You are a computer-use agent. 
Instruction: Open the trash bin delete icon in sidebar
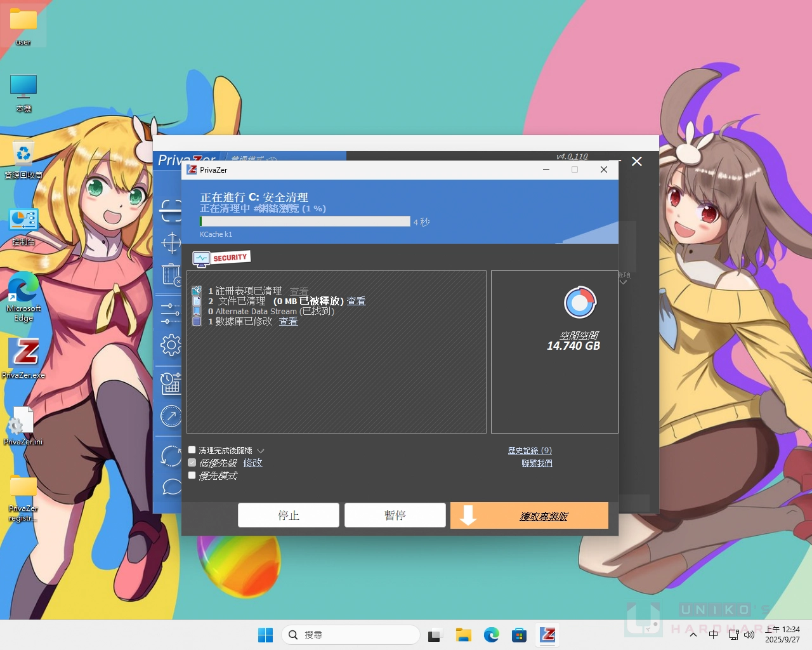(171, 275)
